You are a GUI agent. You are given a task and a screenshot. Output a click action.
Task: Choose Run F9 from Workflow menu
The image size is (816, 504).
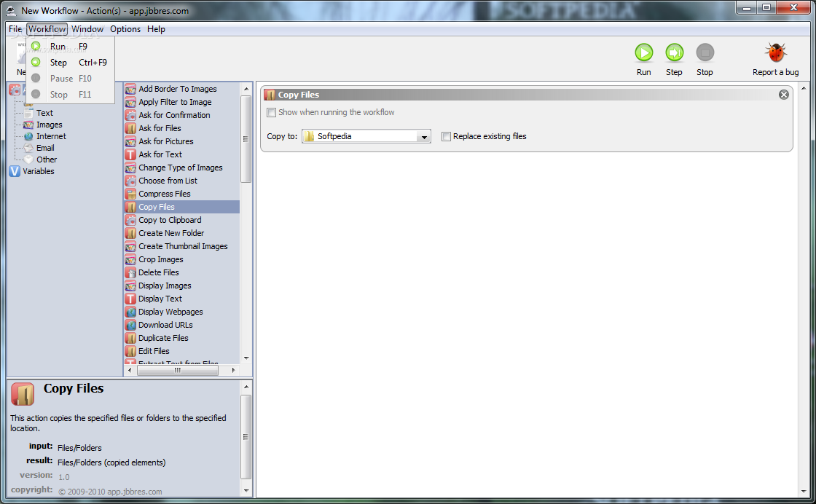pyautogui.click(x=70, y=47)
